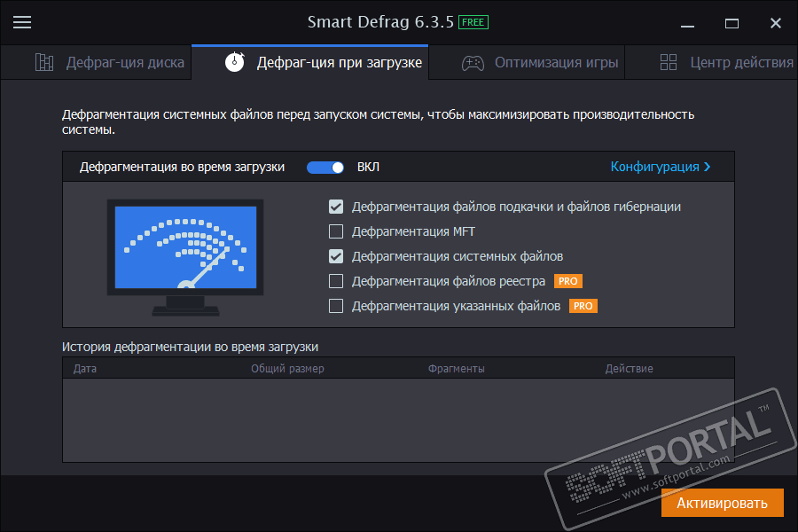Close the Smart Defrag window
The image size is (798, 532).
pyautogui.click(x=776, y=23)
